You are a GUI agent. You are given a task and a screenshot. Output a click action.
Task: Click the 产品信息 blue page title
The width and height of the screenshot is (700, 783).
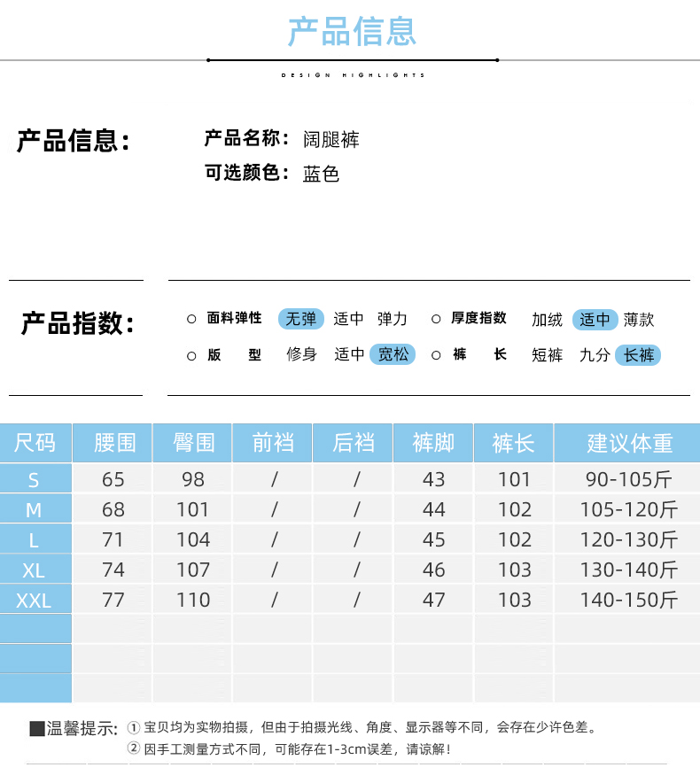coord(352,32)
